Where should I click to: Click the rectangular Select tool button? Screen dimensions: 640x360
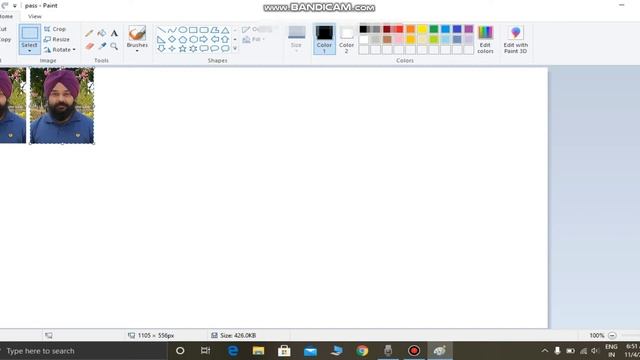(30, 33)
